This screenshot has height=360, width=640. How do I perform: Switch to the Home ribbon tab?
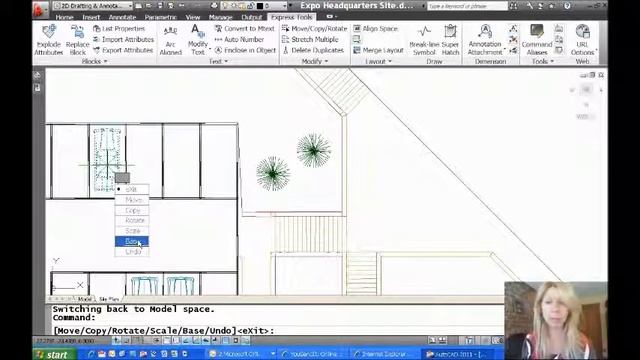click(64, 17)
